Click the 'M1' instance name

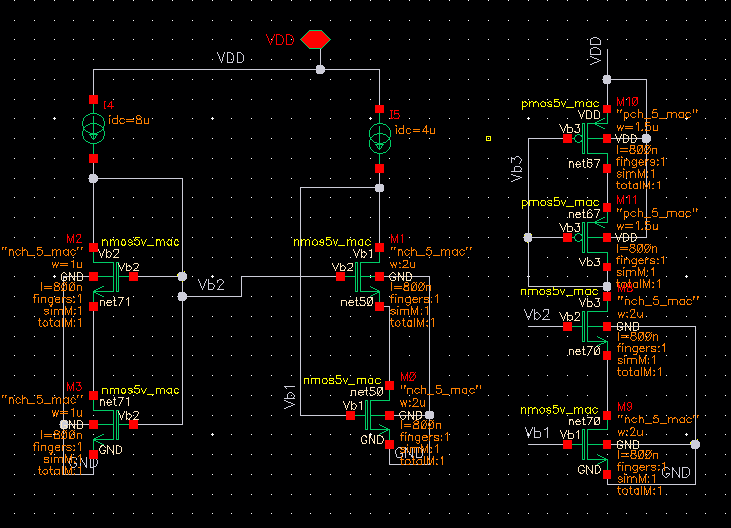tap(397, 239)
